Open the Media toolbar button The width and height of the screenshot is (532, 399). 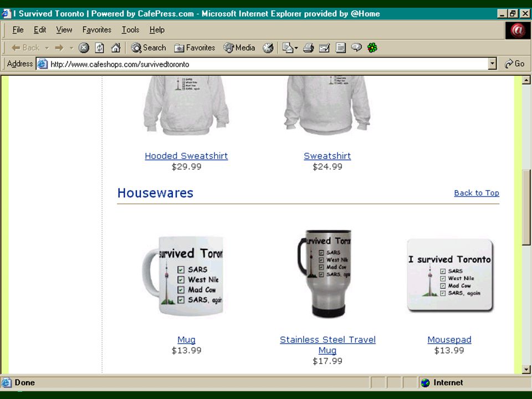click(239, 48)
